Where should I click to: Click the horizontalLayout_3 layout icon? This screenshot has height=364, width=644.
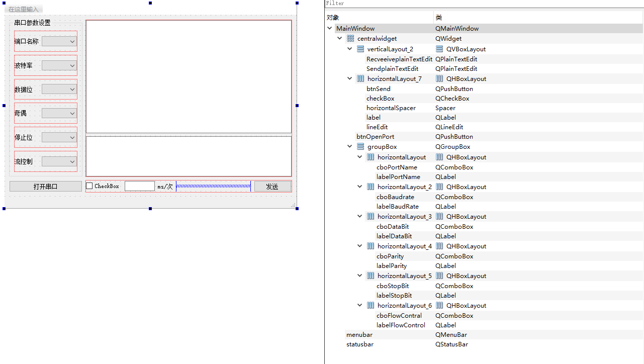[x=371, y=217]
